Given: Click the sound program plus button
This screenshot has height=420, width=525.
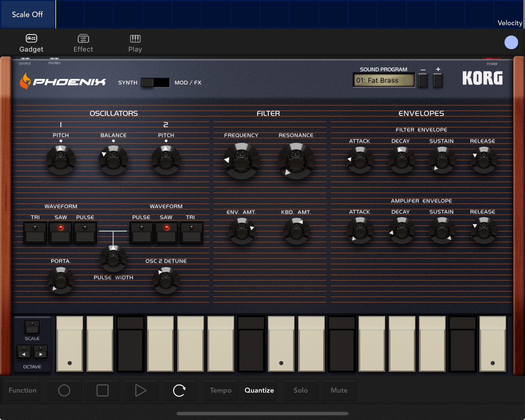Looking at the screenshot, I should click(438, 80).
